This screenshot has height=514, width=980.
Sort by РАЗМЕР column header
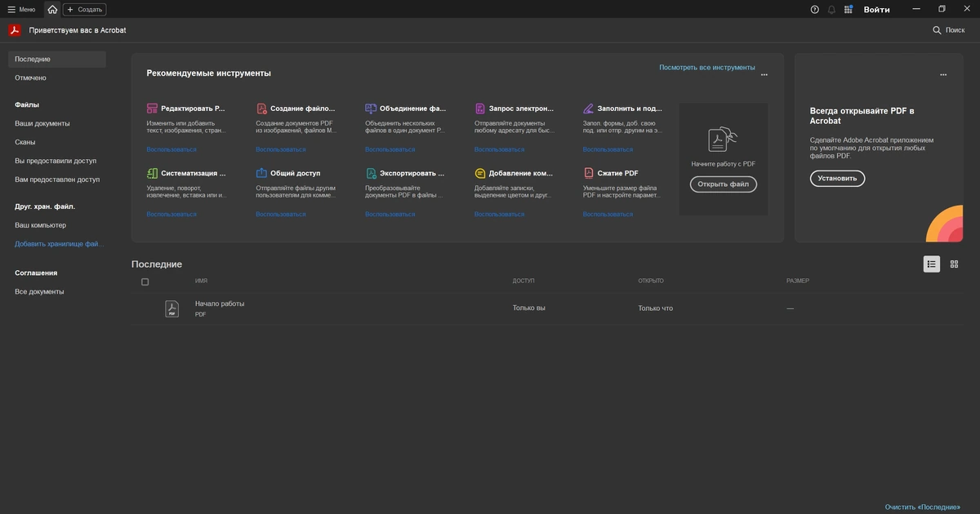(x=798, y=281)
